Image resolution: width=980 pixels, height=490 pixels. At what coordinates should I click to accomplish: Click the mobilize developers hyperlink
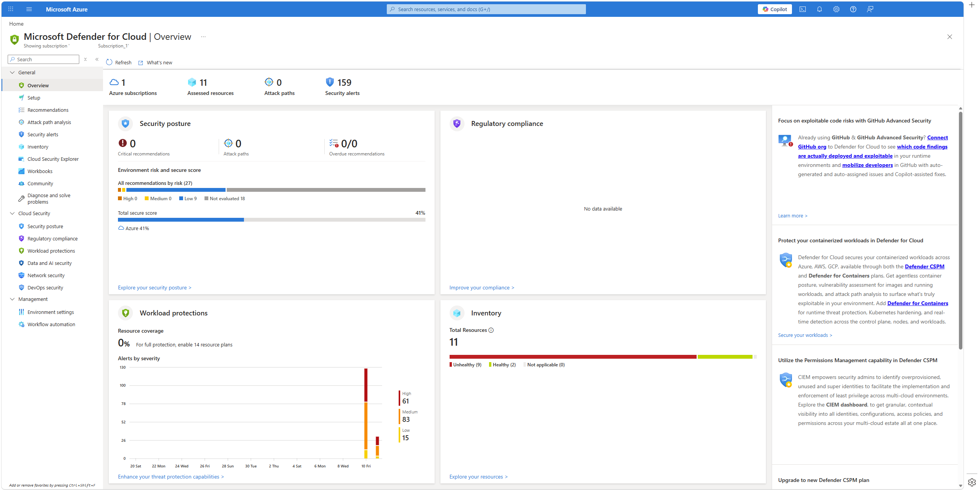click(867, 165)
